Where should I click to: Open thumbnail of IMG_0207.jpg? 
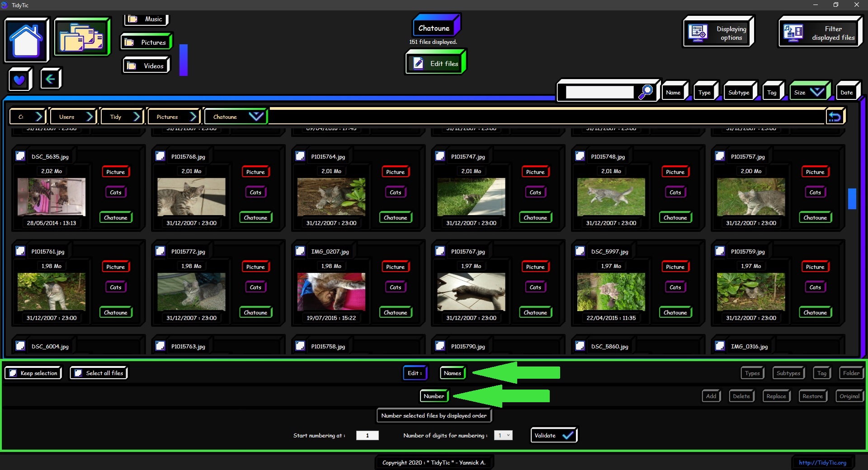[x=331, y=291]
